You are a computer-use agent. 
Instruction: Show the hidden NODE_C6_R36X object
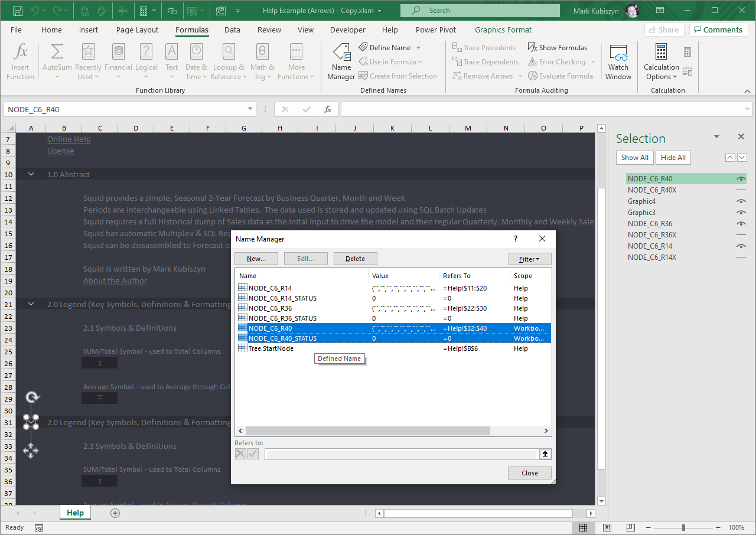(x=741, y=235)
